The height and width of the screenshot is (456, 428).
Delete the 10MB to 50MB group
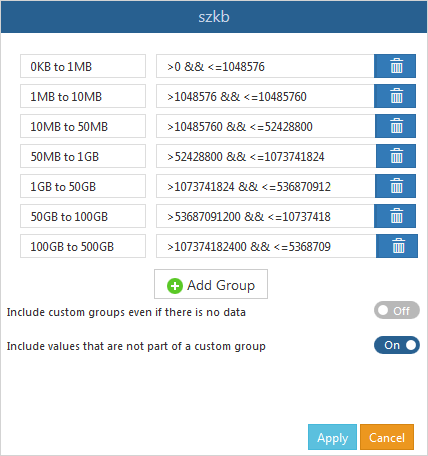(x=395, y=126)
